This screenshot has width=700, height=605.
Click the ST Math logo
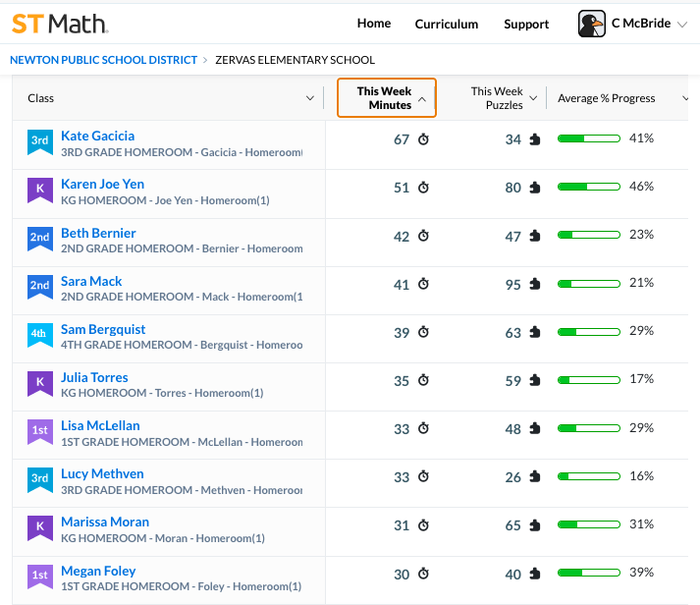tap(60, 24)
